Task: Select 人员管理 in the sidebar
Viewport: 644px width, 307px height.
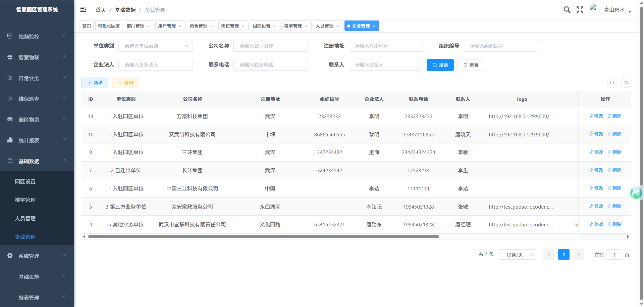Action: coord(25,218)
